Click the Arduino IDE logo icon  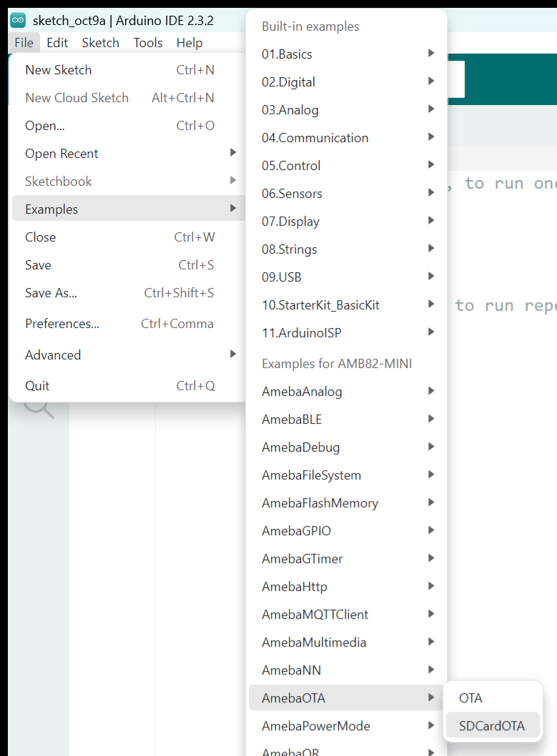(18, 21)
